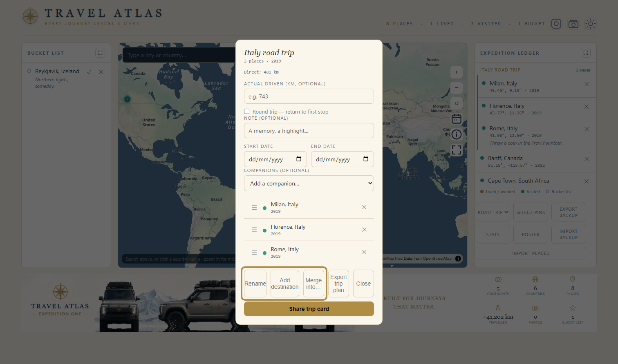Remove Rome from the trip dialog
The image size is (618, 364).
click(x=364, y=252)
